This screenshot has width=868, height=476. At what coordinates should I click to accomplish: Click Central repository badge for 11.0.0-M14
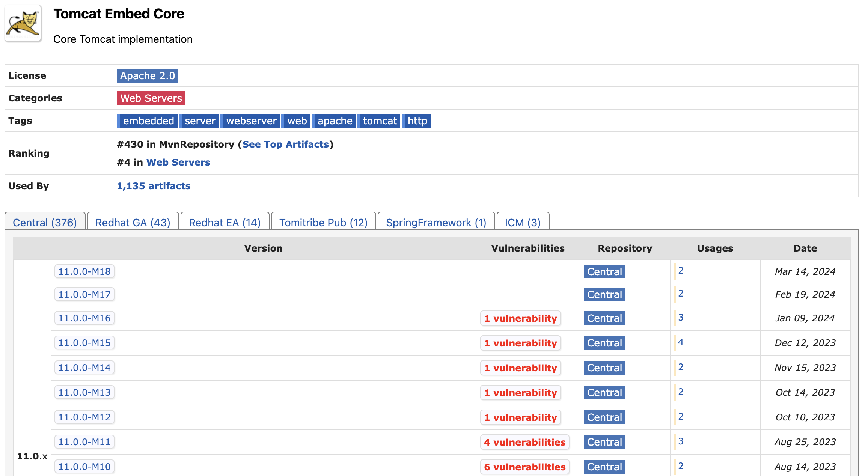pyautogui.click(x=604, y=368)
